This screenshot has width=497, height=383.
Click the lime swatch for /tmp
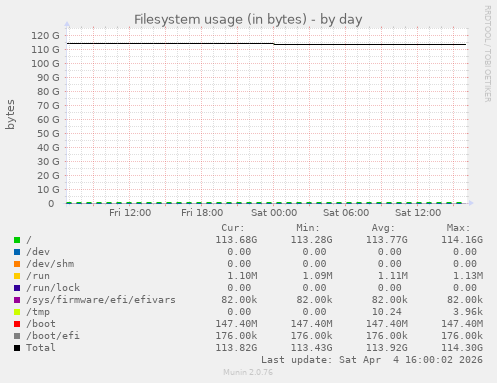pyautogui.click(x=17, y=312)
